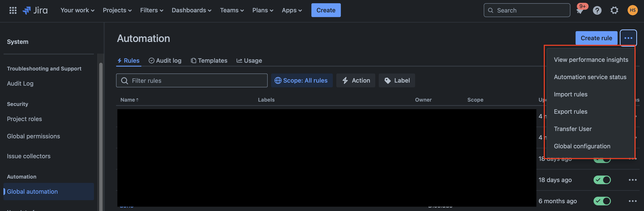Expand the Dashboards menu

point(191,10)
